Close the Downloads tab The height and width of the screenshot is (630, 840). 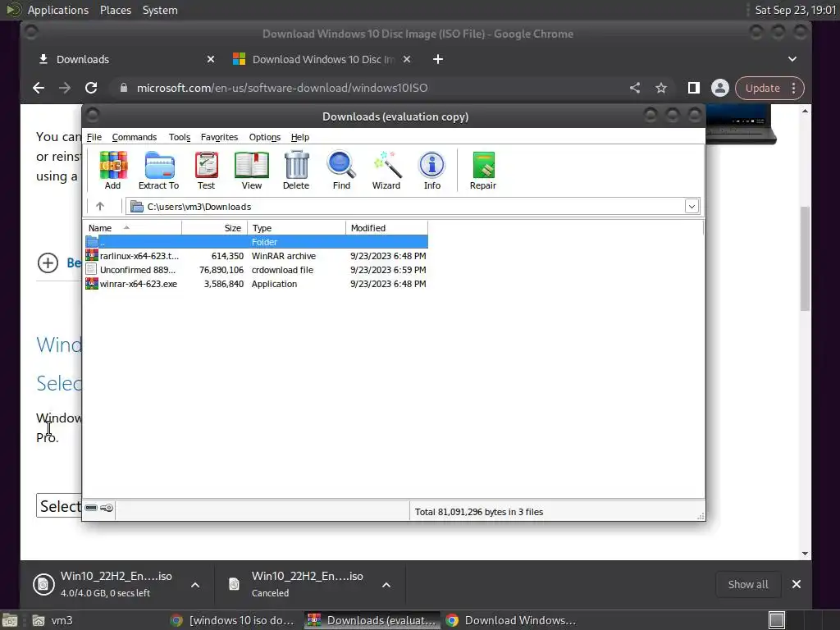point(211,59)
